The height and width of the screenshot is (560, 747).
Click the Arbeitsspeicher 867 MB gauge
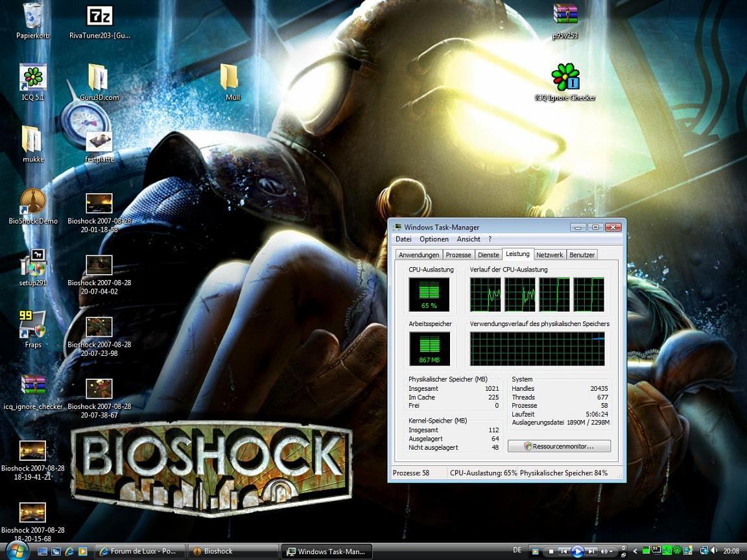tap(429, 349)
